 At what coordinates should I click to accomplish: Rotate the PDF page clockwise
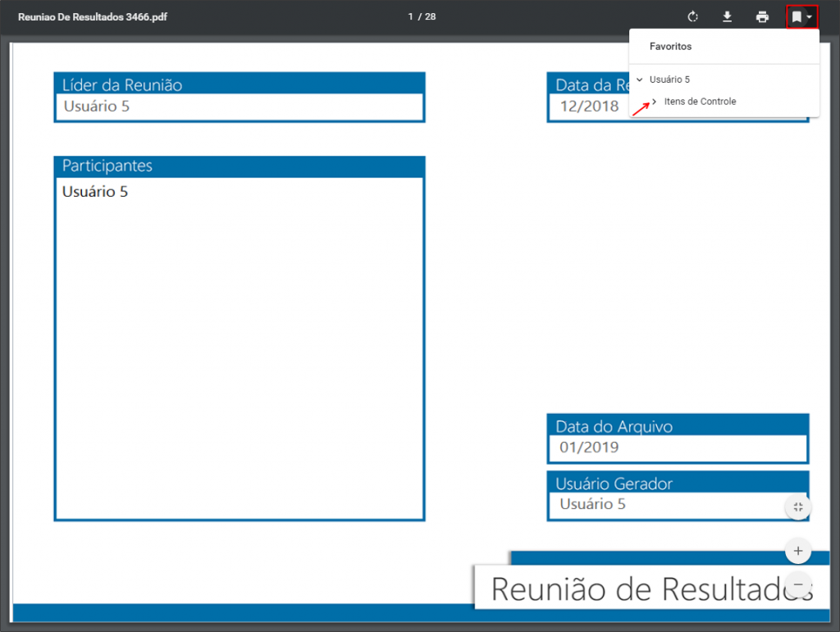[x=692, y=16]
